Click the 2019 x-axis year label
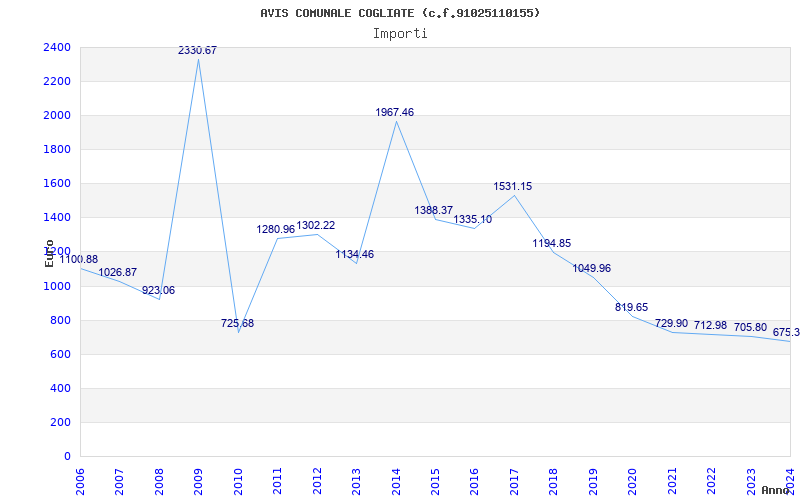 593,481
